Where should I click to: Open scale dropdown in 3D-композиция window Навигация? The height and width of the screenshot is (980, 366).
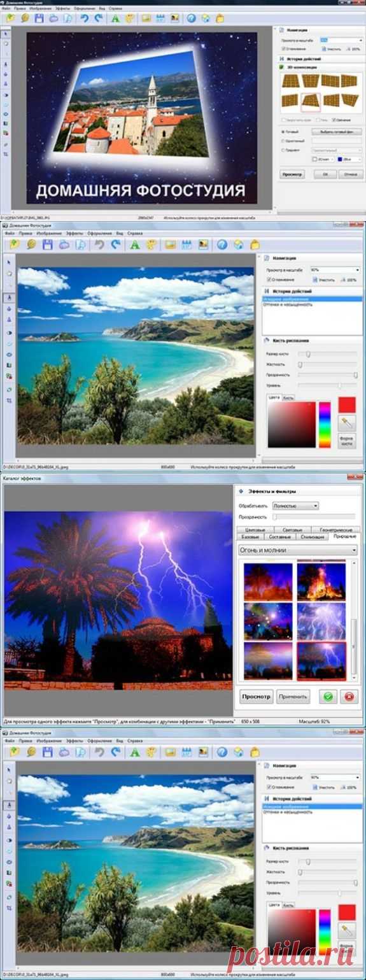pos(341,39)
